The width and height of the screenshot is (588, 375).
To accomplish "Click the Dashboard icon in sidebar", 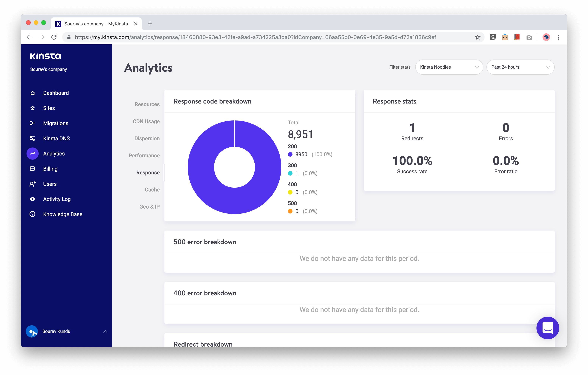I will click(x=33, y=93).
